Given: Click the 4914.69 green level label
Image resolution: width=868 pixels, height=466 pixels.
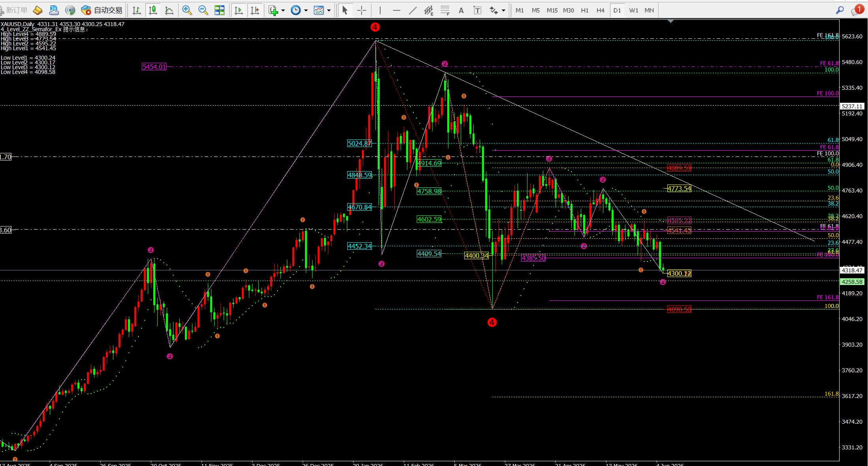Looking at the screenshot, I should coord(429,163).
